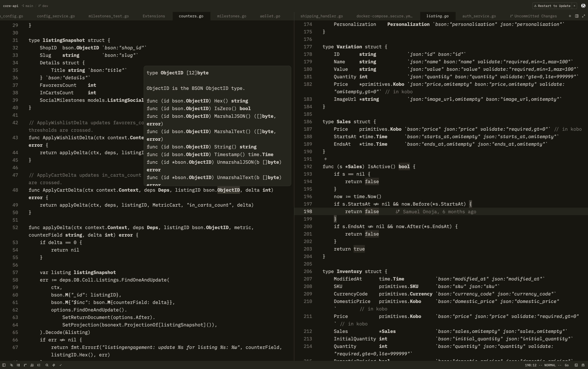This screenshot has width=588, height=369.
Task: Open the git branch panel in status bar
Action: 25,365
